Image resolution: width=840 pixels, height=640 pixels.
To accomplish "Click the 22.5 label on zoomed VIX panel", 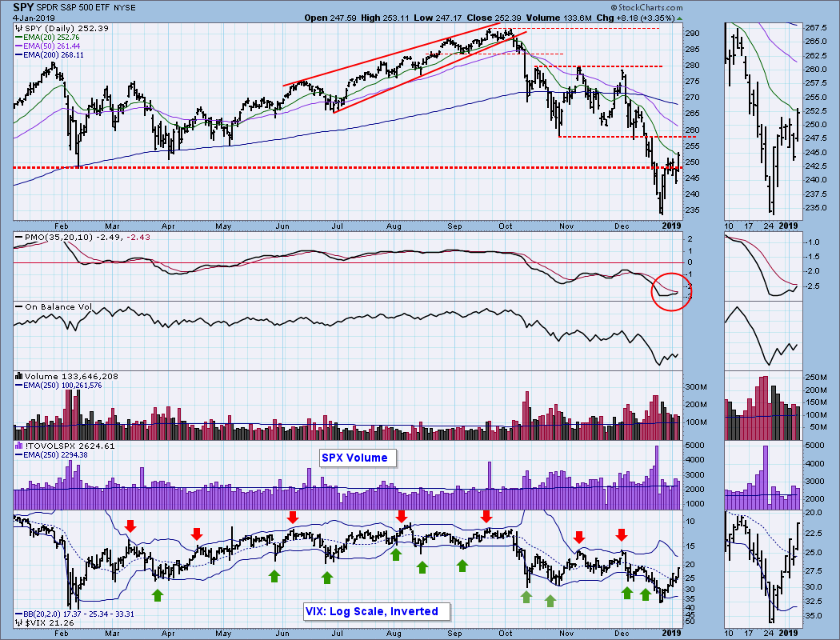I will (814, 533).
